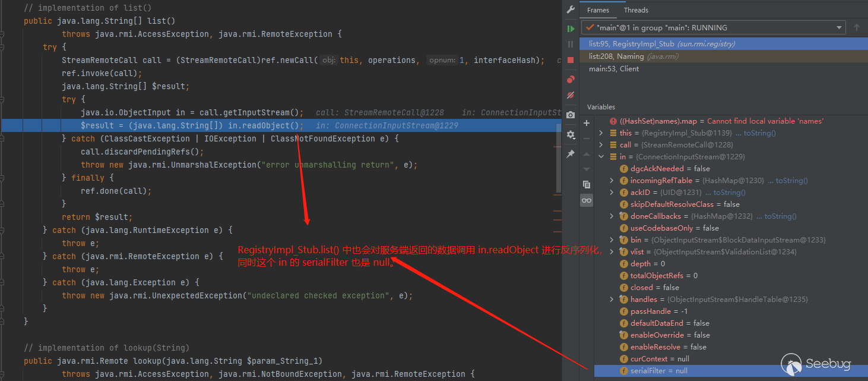Image resolution: width=868 pixels, height=381 pixels.
Task: Click the wrench icon above Resume
Action: tap(571, 10)
